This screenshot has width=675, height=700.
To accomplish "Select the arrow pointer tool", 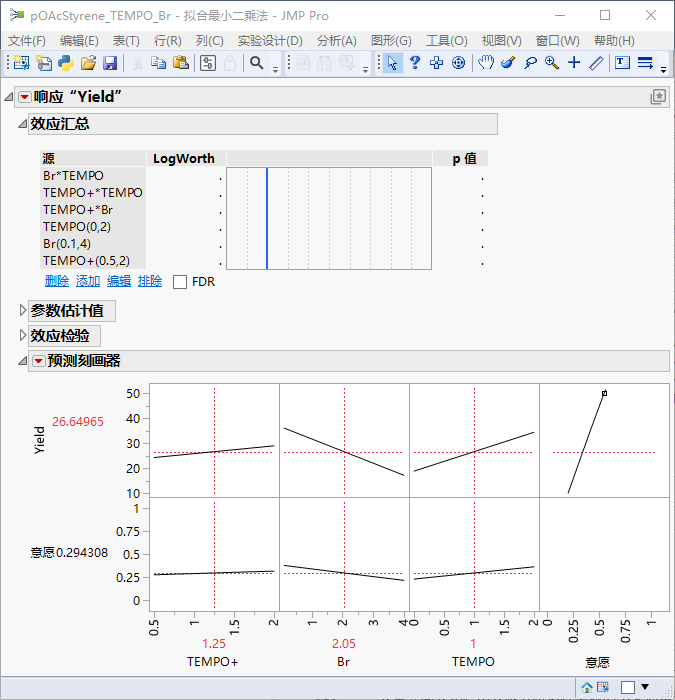I will (392, 63).
